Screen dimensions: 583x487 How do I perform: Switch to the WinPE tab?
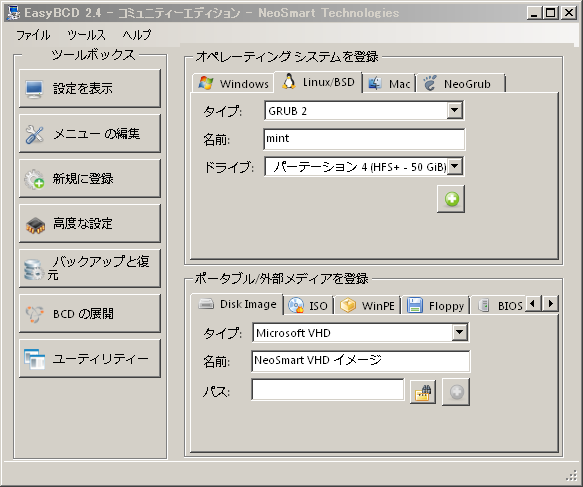(x=367, y=306)
